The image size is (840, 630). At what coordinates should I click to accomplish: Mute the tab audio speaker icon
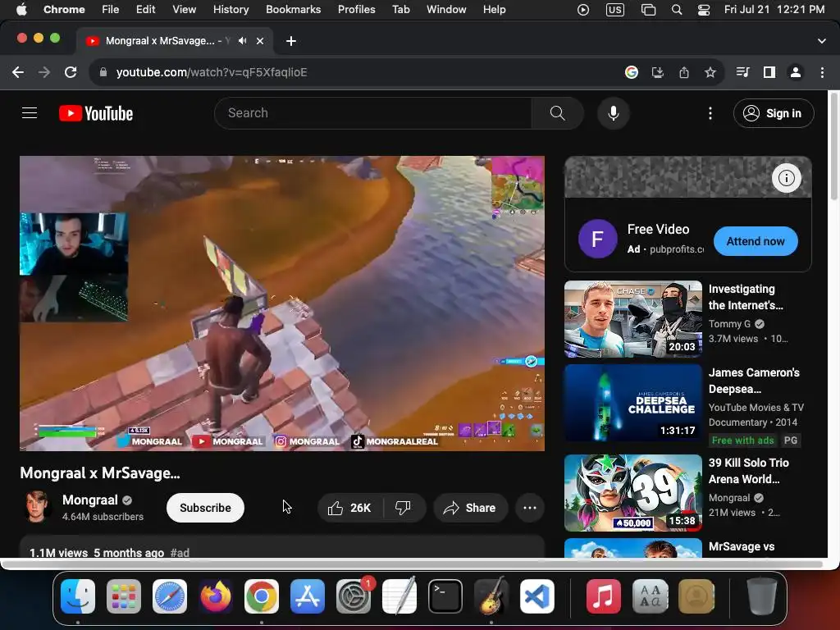[x=243, y=41]
